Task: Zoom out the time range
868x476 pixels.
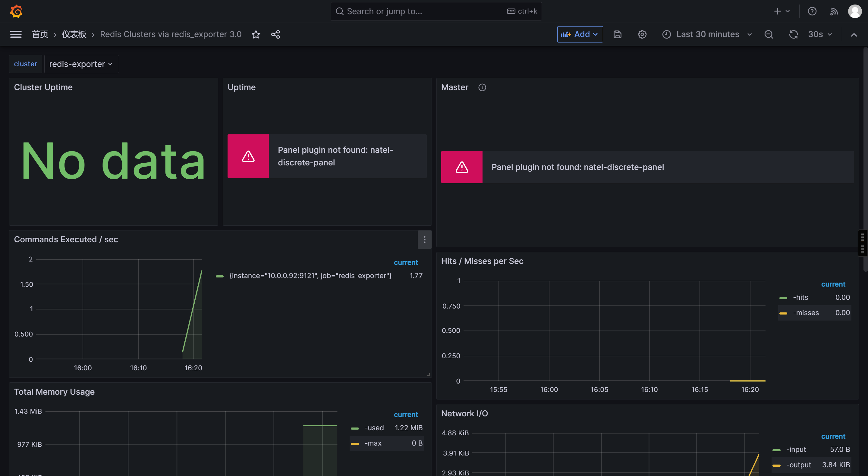Action: point(769,34)
